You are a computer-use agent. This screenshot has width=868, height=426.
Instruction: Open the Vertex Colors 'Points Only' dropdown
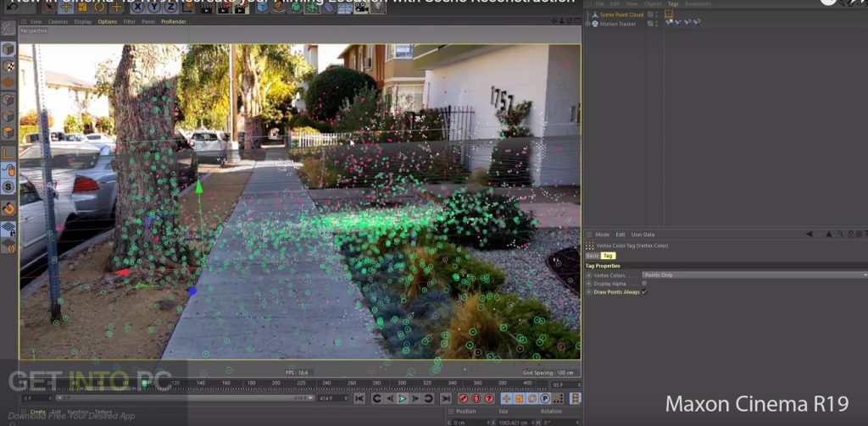[x=754, y=275]
